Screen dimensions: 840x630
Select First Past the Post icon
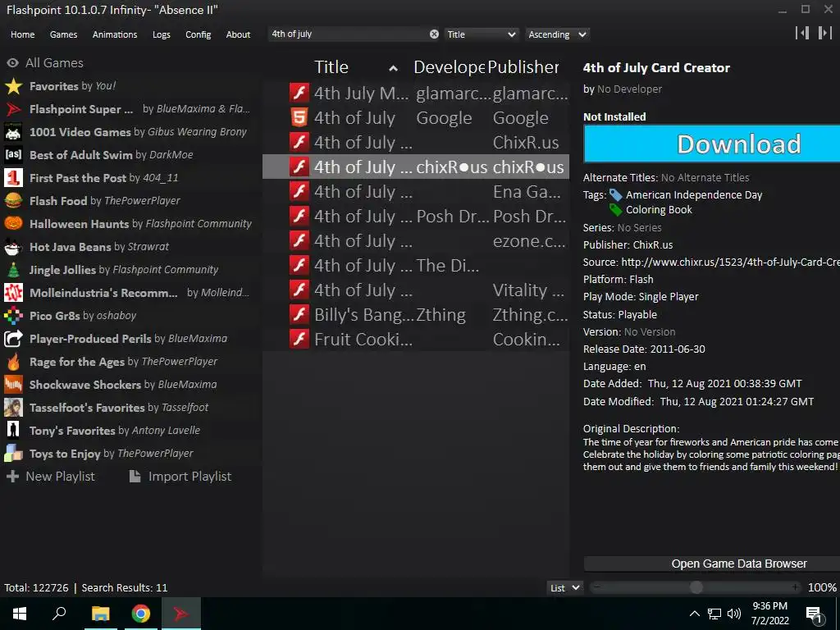click(x=13, y=178)
